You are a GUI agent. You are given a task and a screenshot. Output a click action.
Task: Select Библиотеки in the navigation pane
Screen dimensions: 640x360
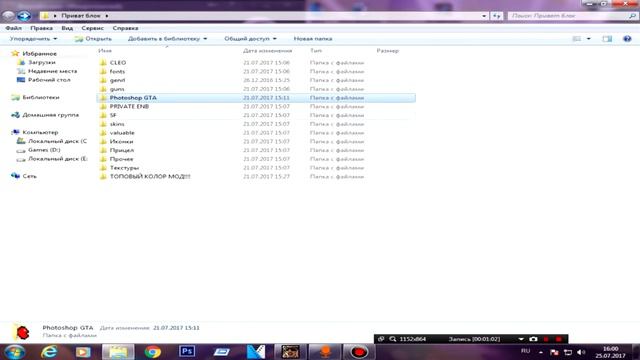point(41,98)
